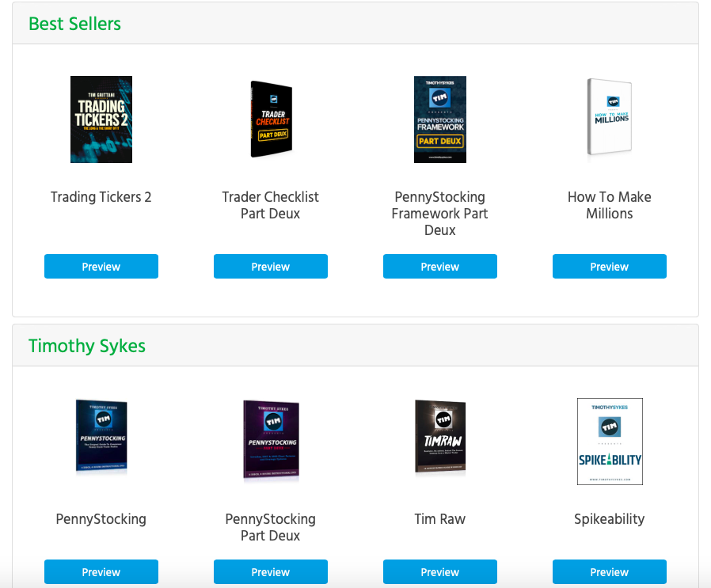Click the blue PennyStocking DVD box image
Screen dimensions: 711x588
coord(101,436)
